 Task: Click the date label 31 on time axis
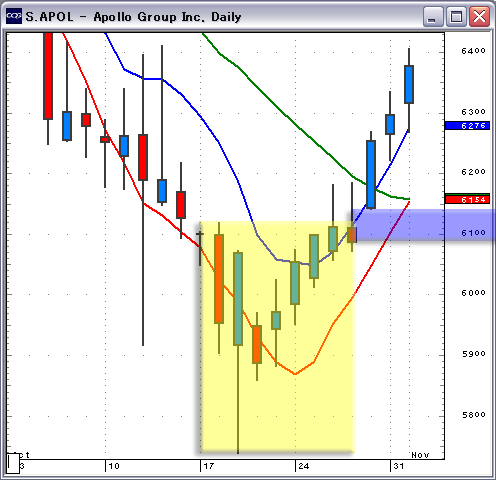tap(399, 466)
